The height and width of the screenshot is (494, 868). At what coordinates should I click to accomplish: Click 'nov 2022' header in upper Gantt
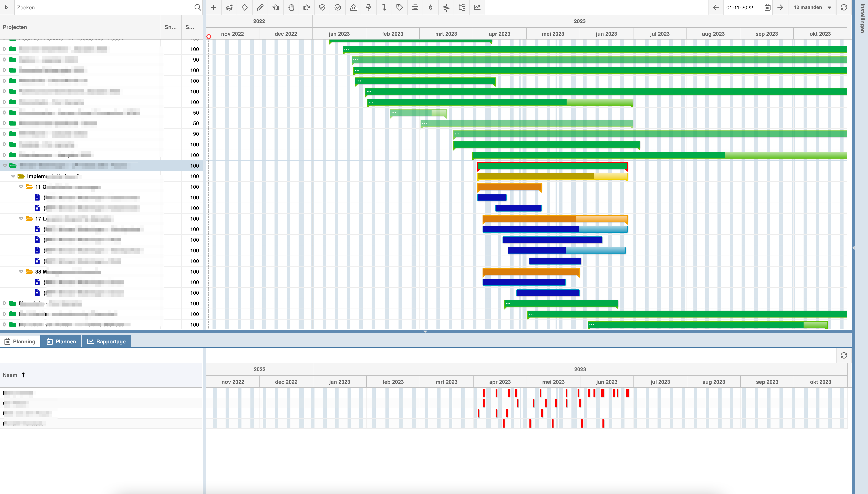232,34
